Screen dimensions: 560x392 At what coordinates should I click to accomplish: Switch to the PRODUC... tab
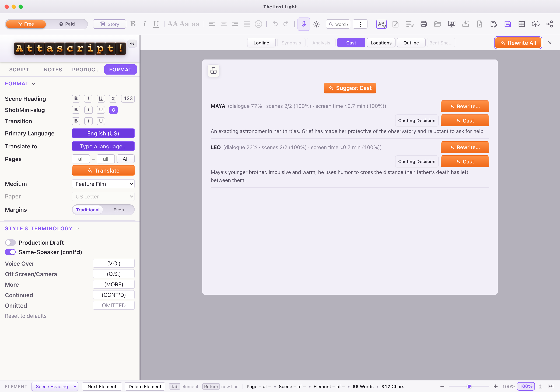tap(86, 69)
